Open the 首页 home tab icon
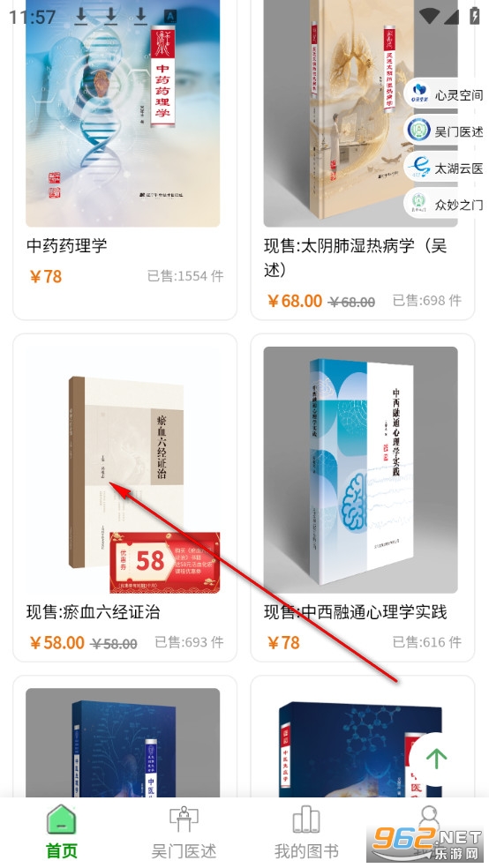This screenshot has height=868, width=489. coord(61,820)
